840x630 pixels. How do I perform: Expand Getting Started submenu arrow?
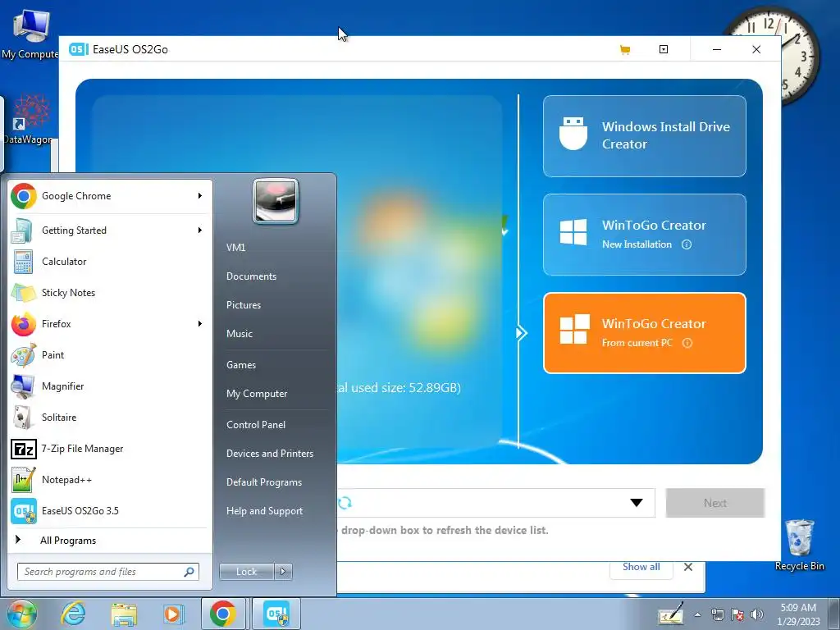pos(200,231)
